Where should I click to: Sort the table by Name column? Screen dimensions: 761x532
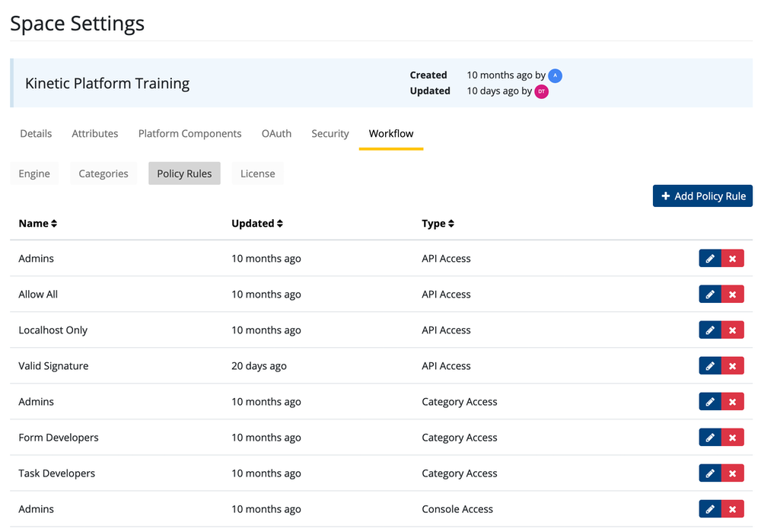pyautogui.click(x=38, y=223)
